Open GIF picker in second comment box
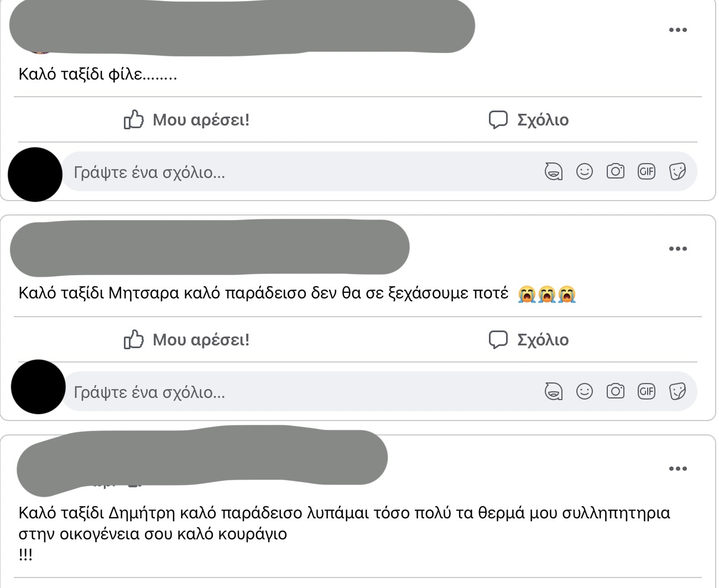The image size is (719, 588). [647, 392]
